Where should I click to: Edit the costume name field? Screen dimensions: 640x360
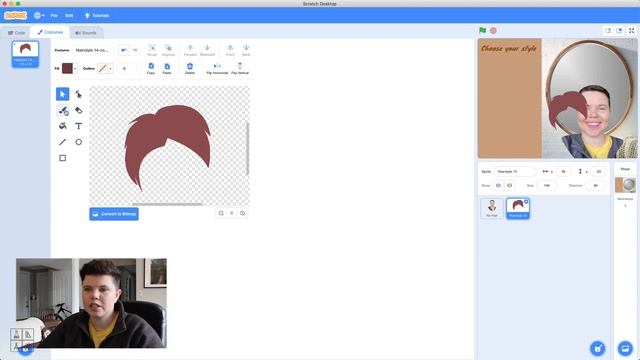pos(93,50)
